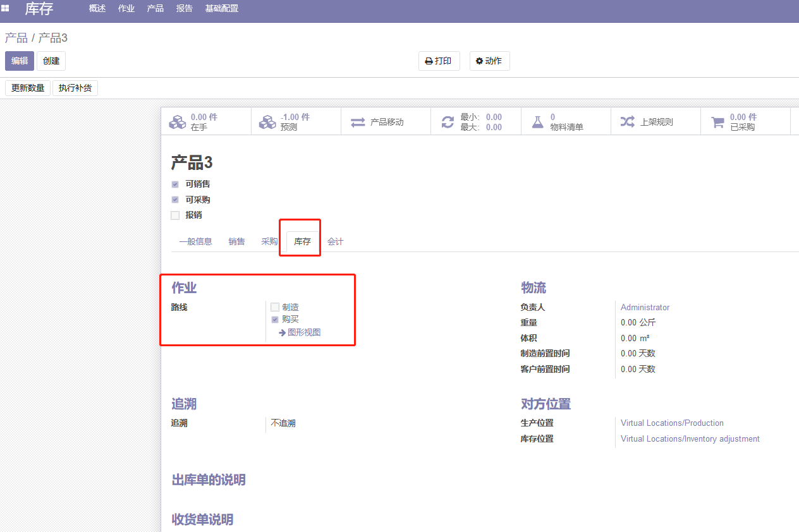The height and width of the screenshot is (532, 799).
Task: Click the forecast cubes stat icon
Action: [x=267, y=122]
